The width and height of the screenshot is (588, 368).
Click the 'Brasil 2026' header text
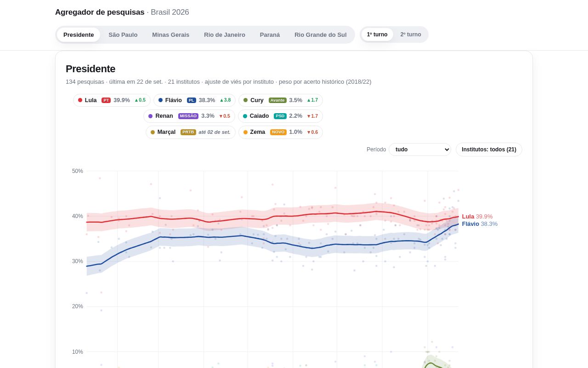(170, 12)
